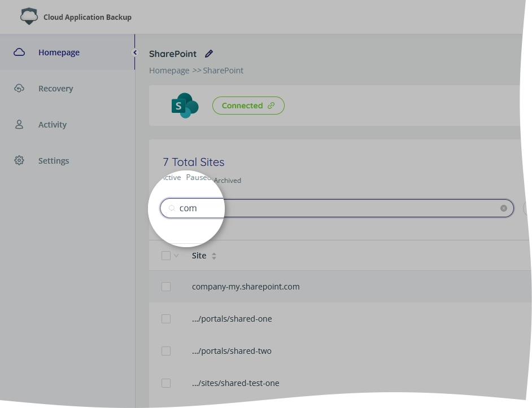Click the pencil icon next to SharePoint

coord(209,54)
